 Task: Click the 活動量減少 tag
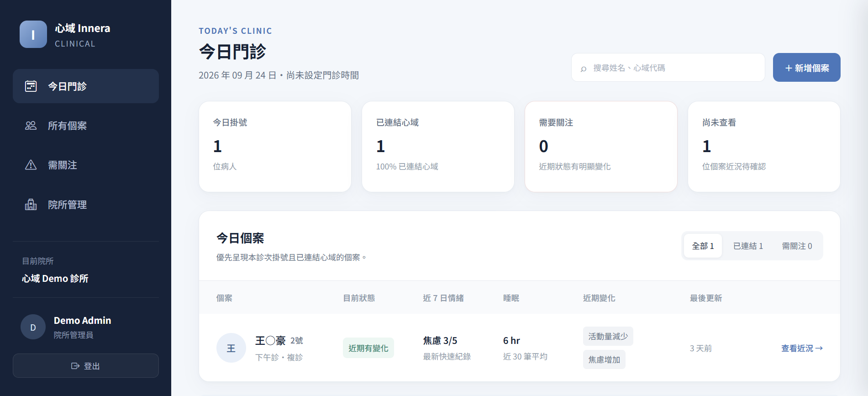608,336
